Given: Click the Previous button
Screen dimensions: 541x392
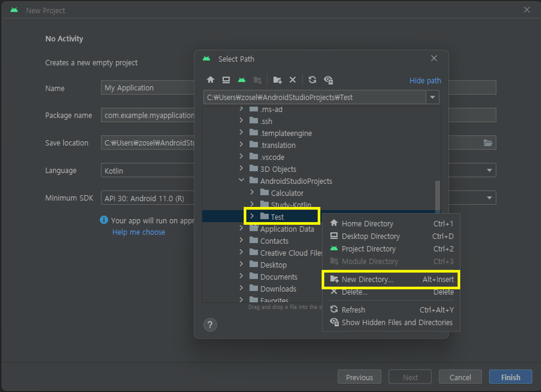Looking at the screenshot, I should coord(359,377).
